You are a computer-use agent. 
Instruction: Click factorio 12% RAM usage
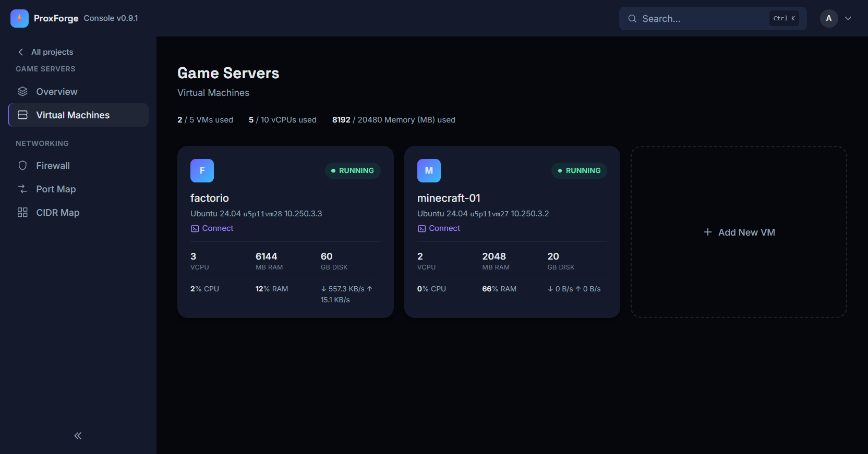pyautogui.click(x=272, y=289)
